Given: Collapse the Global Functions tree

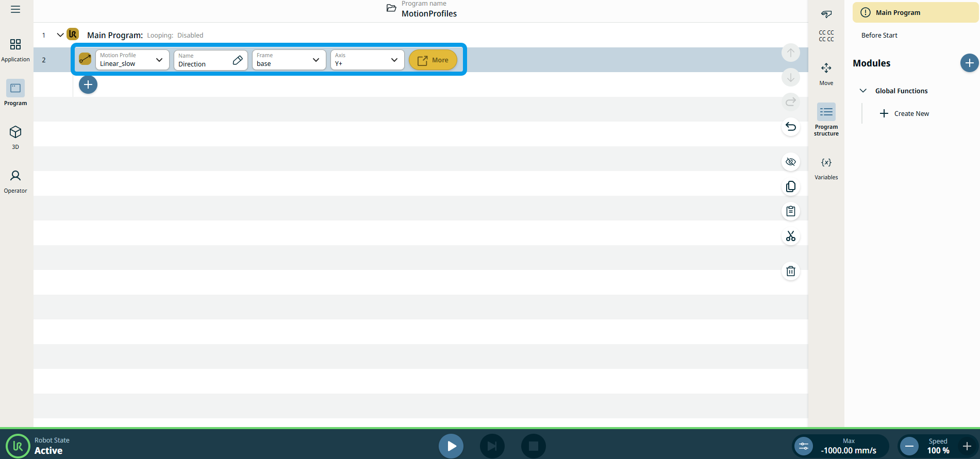Looking at the screenshot, I should 863,91.
